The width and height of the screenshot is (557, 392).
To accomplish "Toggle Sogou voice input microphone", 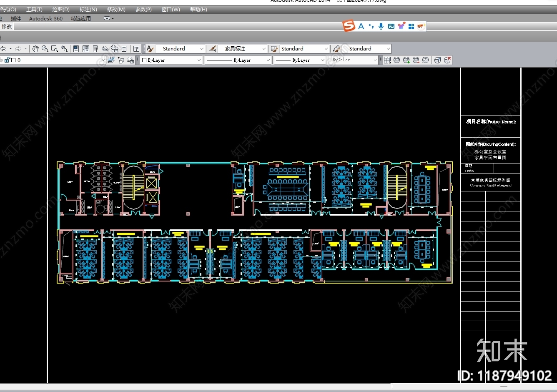I will click(381, 26).
